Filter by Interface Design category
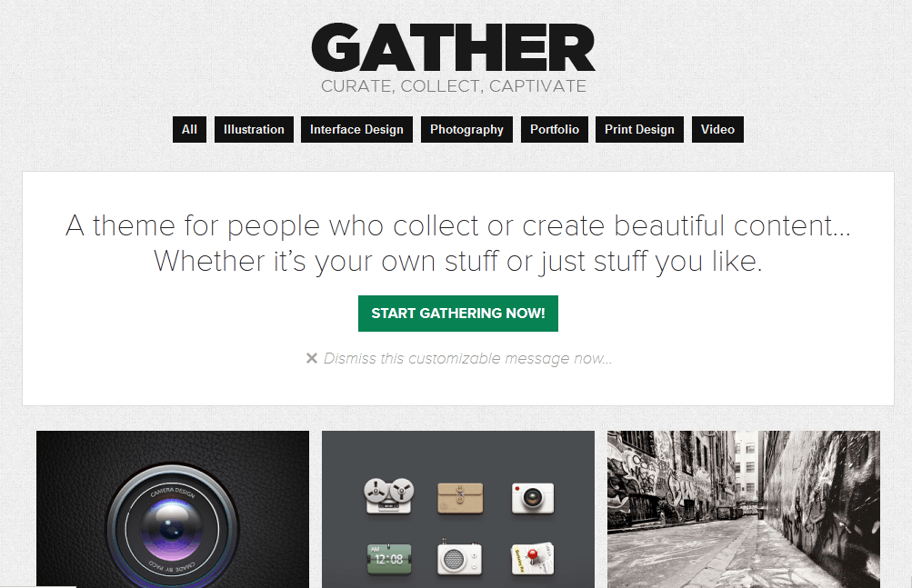This screenshot has height=588, width=912. click(x=356, y=129)
